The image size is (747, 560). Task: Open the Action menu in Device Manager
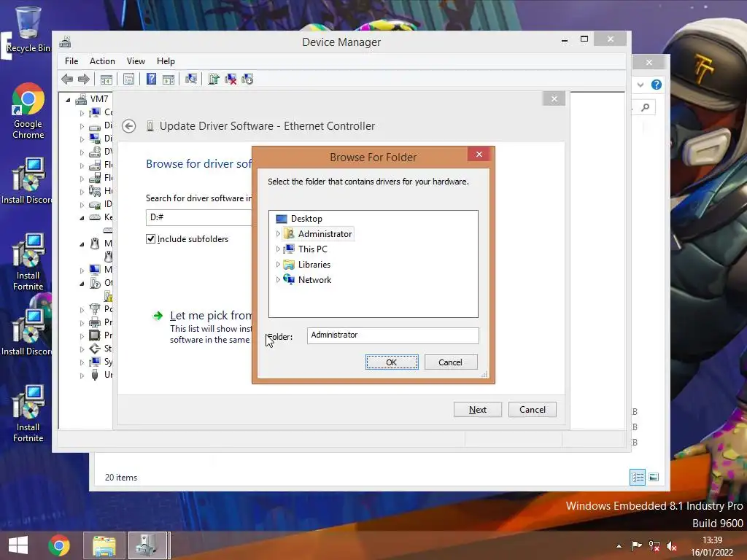point(102,61)
